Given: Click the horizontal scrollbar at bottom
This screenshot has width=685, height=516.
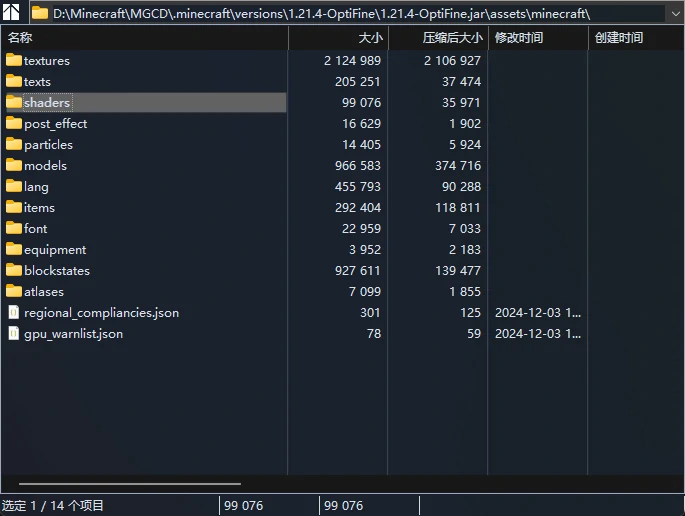Looking at the screenshot, I should pos(130,484).
